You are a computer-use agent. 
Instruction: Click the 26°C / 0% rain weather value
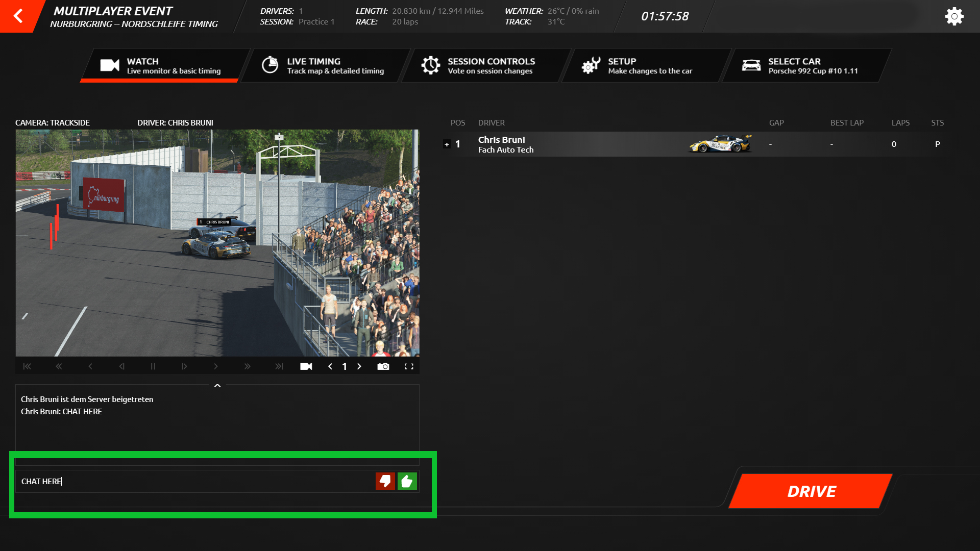tap(573, 11)
